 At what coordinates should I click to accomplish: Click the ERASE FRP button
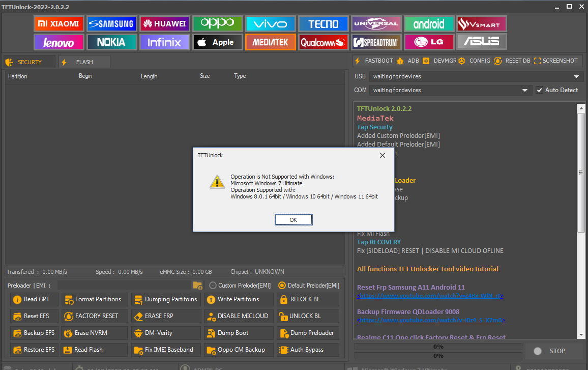[166, 316]
